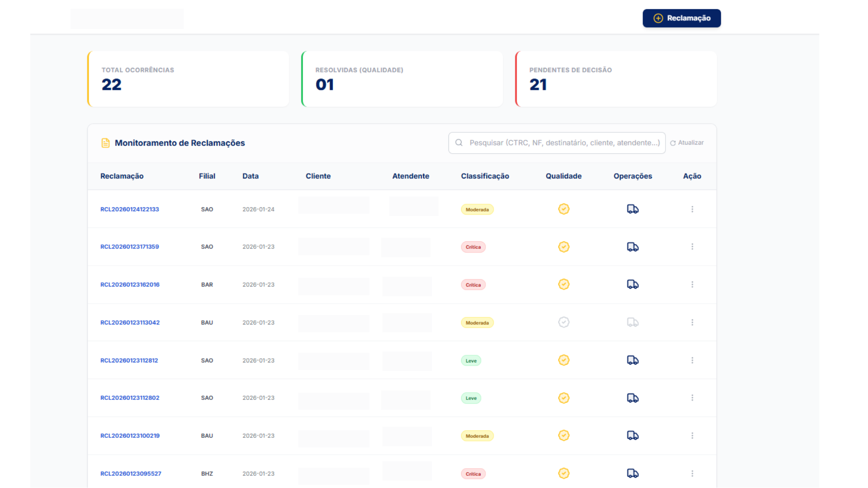Viewport: 868px width, 488px height.
Task: Click greyed truck icon for RCL20260123113042
Action: [x=632, y=323]
